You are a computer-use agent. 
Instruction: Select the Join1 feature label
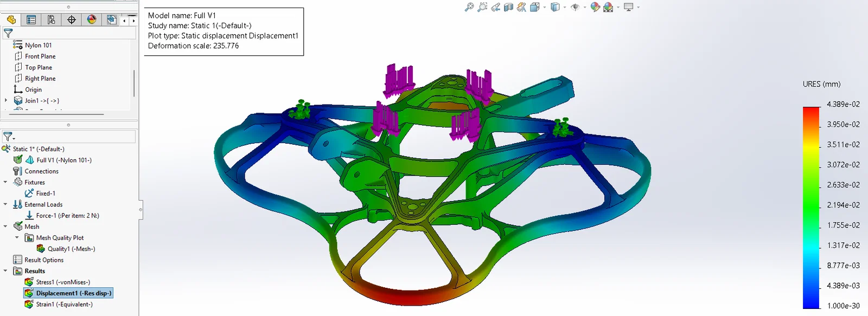(x=42, y=101)
